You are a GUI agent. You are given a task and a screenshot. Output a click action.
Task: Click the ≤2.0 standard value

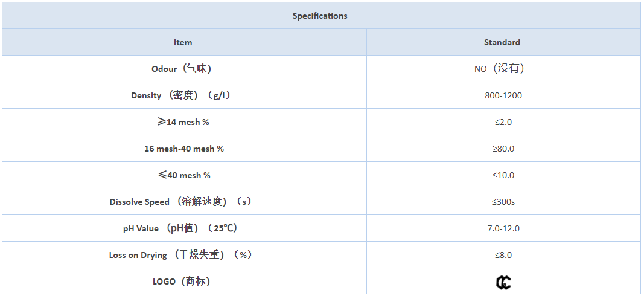[503, 122]
